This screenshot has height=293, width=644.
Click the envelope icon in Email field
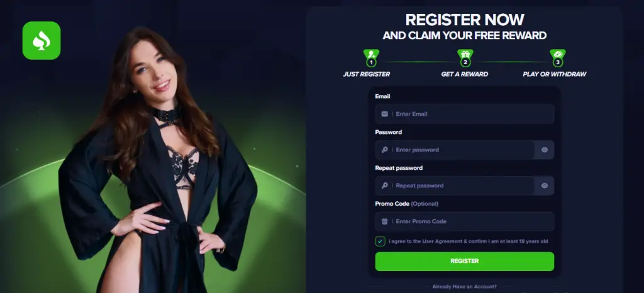[384, 114]
